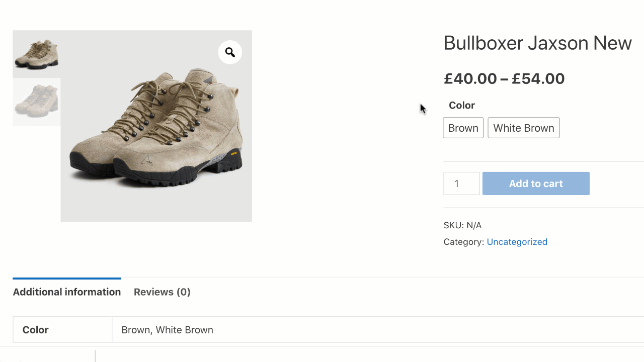Switch to the Additional information tab
Viewport: 644px width, 362px height.
(67, 292)
